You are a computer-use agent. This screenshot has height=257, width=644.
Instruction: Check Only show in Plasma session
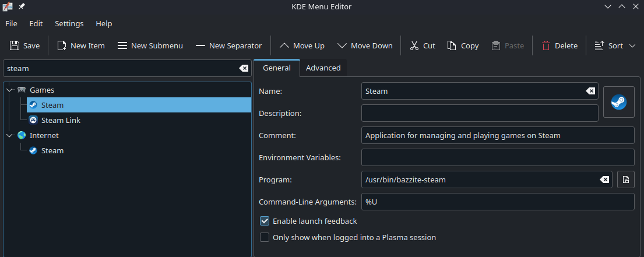click(x=265, y=237)
